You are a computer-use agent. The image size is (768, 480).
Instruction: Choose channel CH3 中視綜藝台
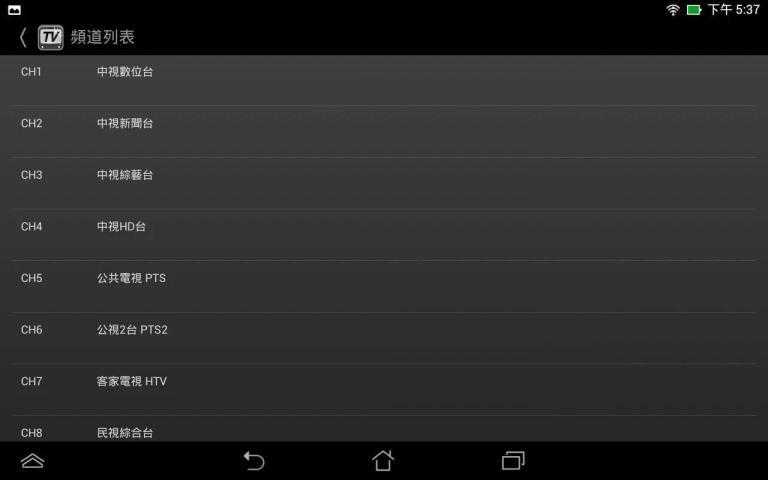tap(384, 183)
